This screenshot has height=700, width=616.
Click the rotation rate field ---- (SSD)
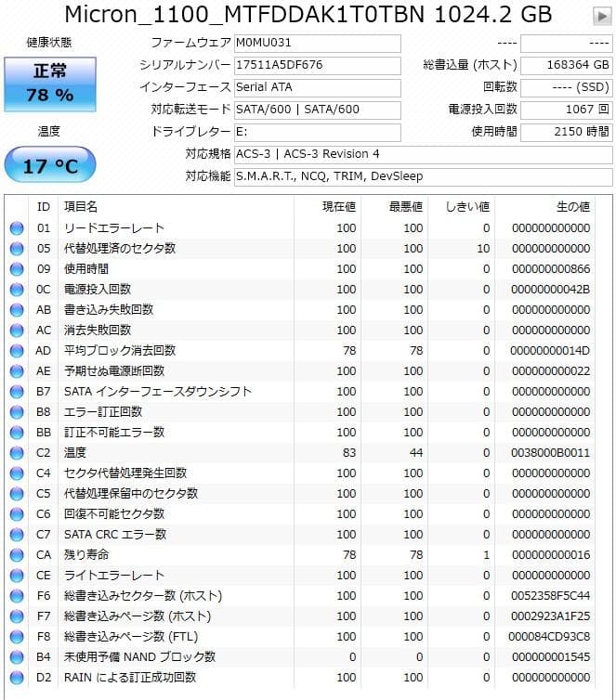click(567, 88)
